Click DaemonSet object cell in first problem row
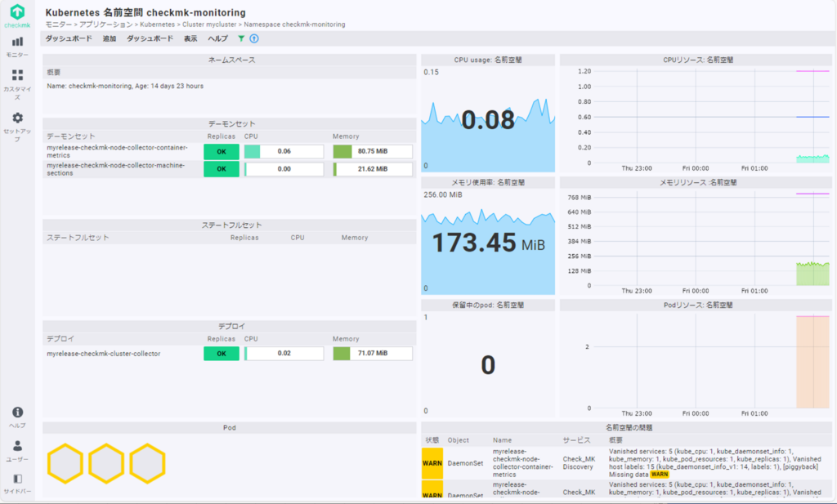This screenshot has width=837, height=504. tap(465, 463)
